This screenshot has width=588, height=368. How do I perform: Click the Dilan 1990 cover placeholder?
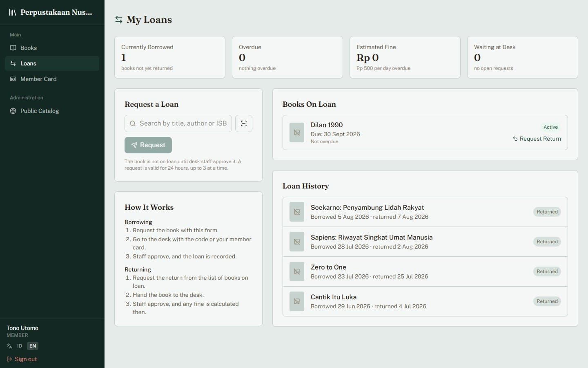click(x=297, y=132)
